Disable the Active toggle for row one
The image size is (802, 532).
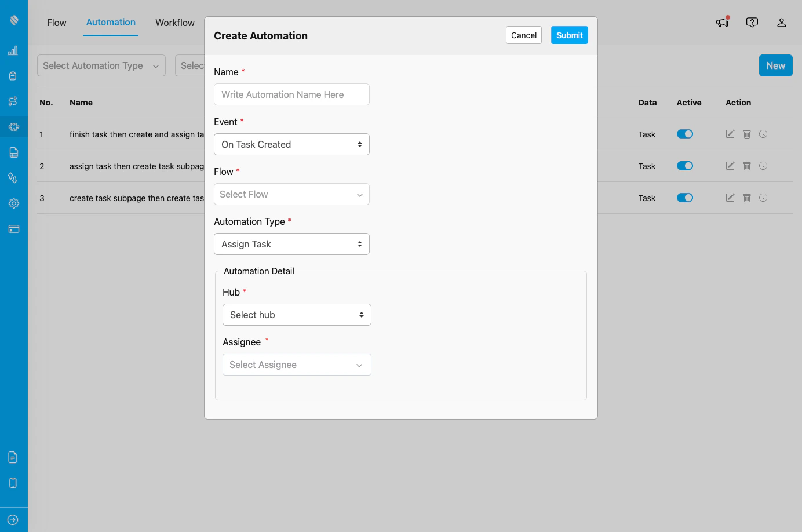tap(685, 134)
